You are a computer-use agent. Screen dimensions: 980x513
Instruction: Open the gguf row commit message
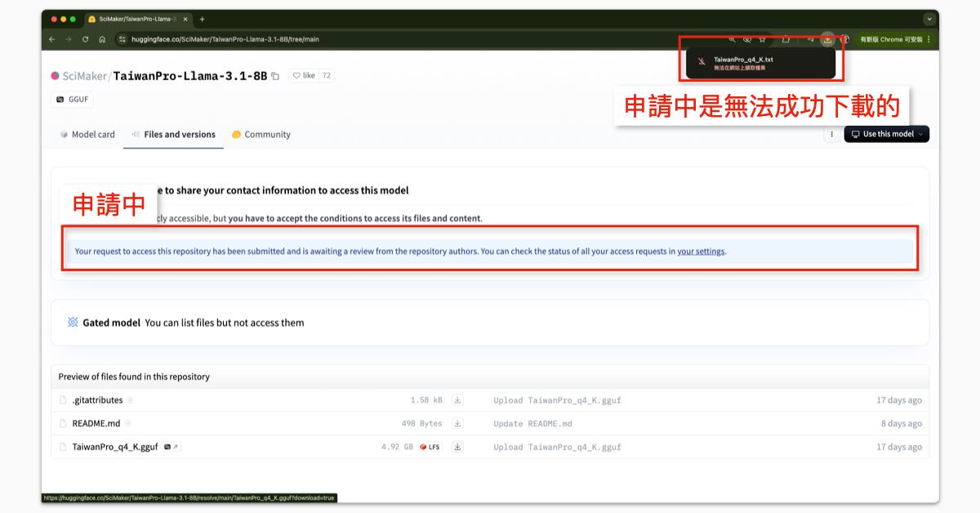[557, 447]
